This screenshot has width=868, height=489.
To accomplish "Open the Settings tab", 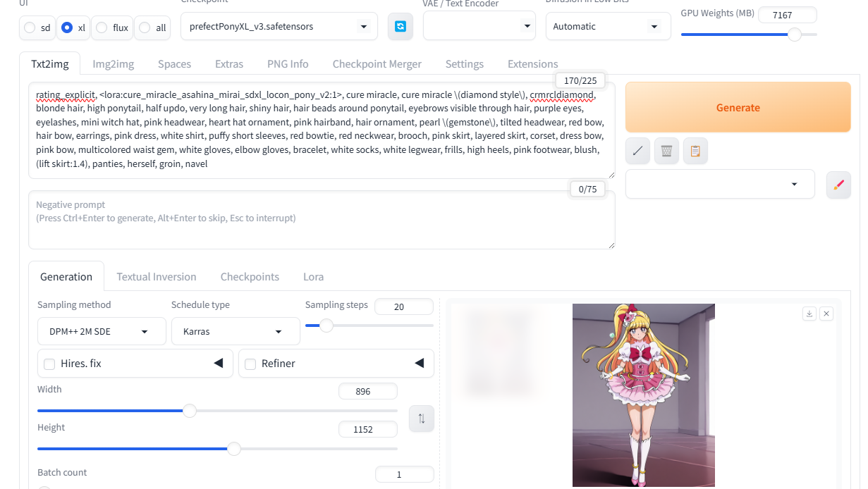I will point(465,64).
